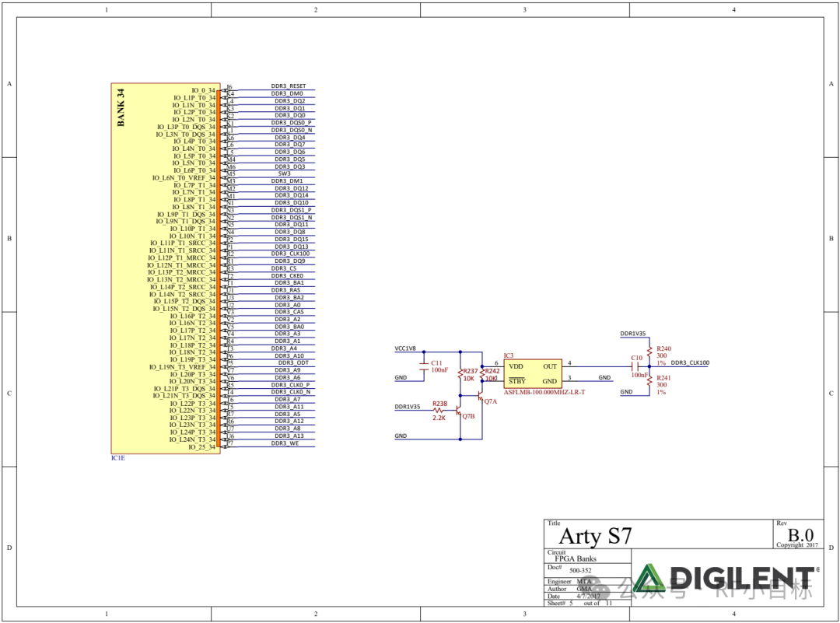Select the Q7A transistor symbol
840x623 pixels.
(480, 397)
